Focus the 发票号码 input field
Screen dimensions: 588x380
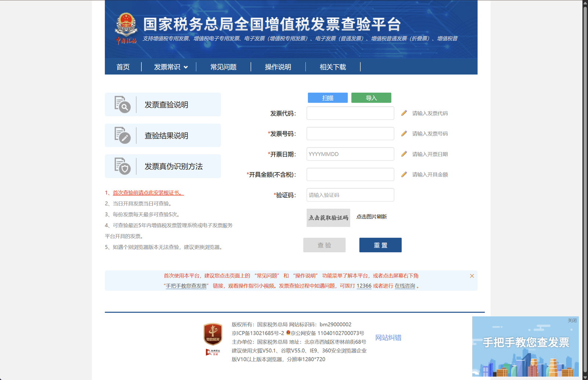(x=350, y=134)
